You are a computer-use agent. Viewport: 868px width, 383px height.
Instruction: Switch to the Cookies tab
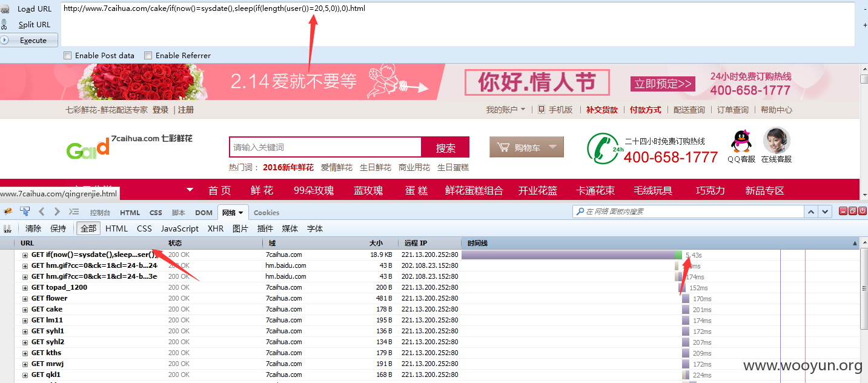[267, 213]
